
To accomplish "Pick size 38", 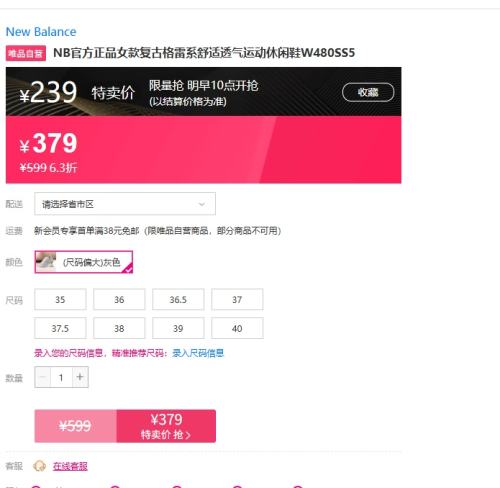I will pos(119,328).
